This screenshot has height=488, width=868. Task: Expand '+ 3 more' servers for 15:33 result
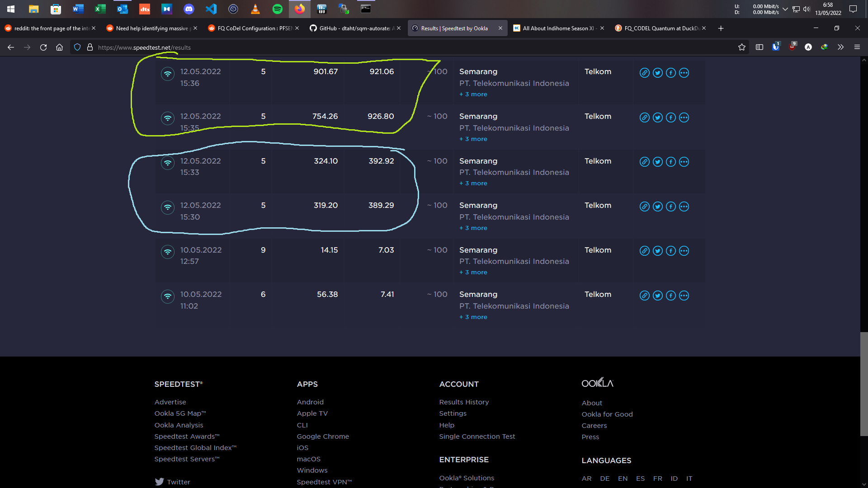pyautogui.click(x=473, y=183)
